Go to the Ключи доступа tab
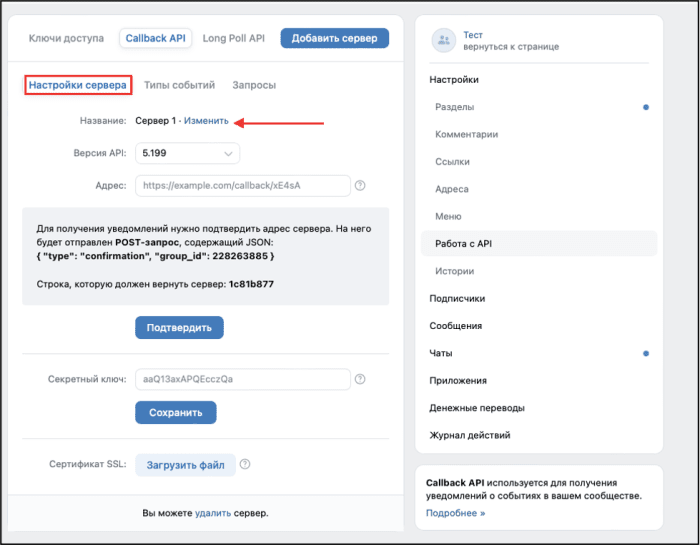Viewport: 700px width, 545px height. [x=66, y=38]
